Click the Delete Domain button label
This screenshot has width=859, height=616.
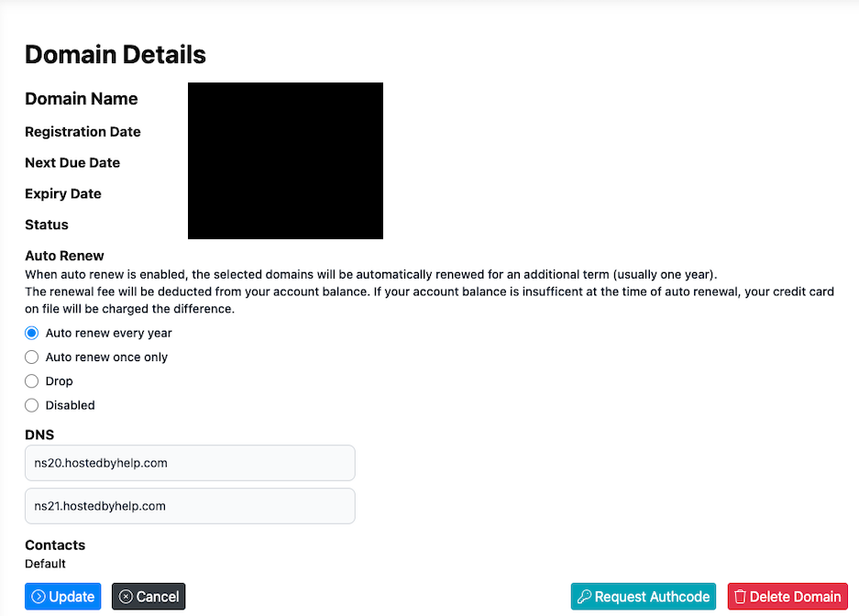pos(795,597)
